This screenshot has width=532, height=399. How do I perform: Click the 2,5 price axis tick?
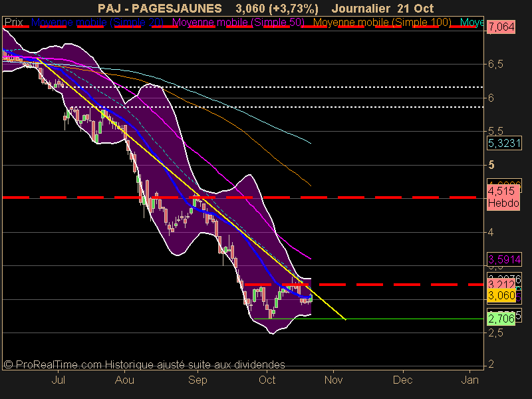point(495,333)
